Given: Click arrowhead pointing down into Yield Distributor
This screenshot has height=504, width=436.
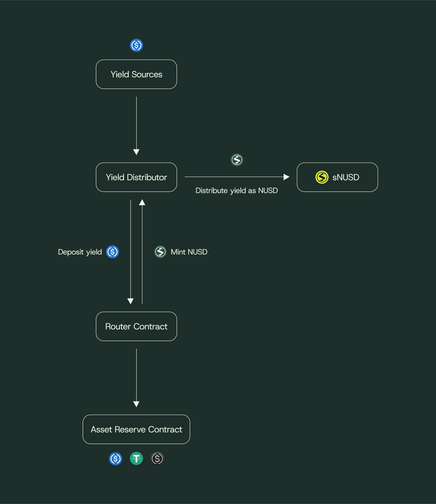Looking at the screenshot, I should (136, 152).
